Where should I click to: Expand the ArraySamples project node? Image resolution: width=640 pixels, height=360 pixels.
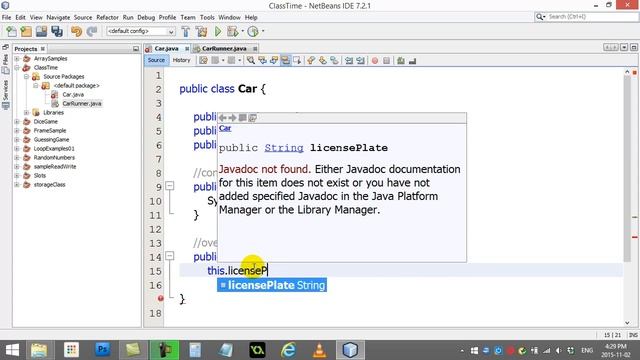(x=17, y=59)
